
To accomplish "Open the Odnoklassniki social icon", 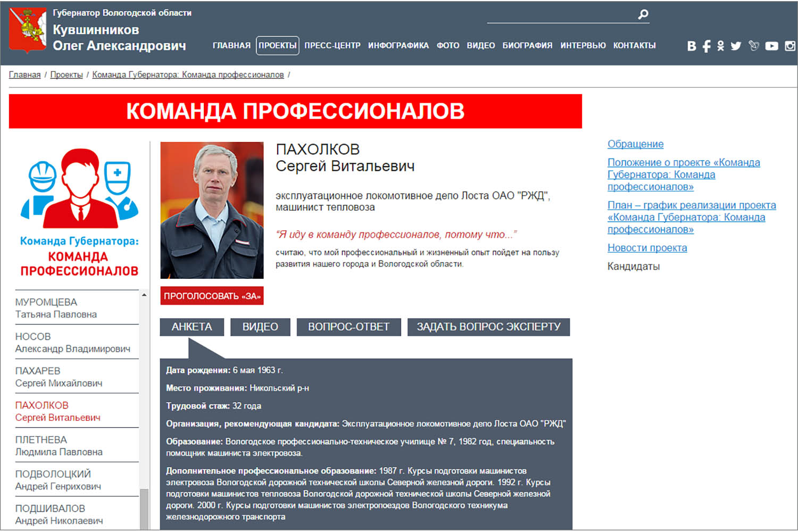I will pyautogui.click(x=720, y=46).
